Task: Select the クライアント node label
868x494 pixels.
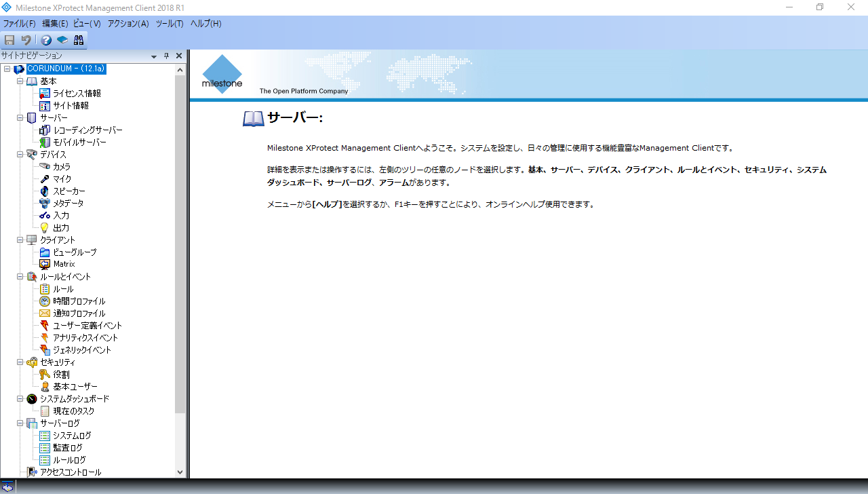Action: point(58,240)
